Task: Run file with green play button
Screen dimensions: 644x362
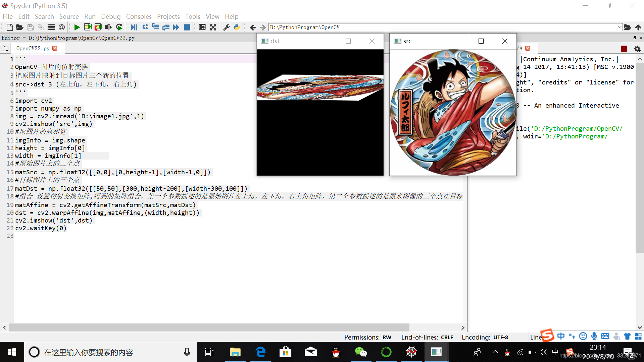Action: [77, 27]
